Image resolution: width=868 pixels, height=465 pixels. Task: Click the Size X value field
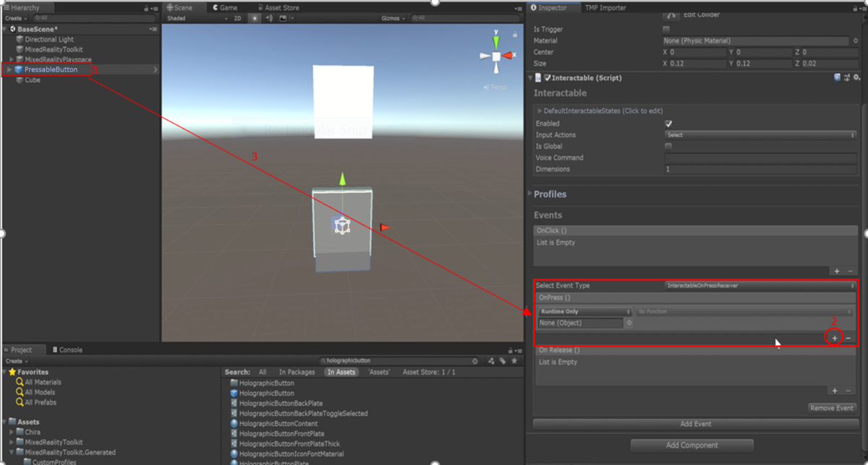[698, 64]
